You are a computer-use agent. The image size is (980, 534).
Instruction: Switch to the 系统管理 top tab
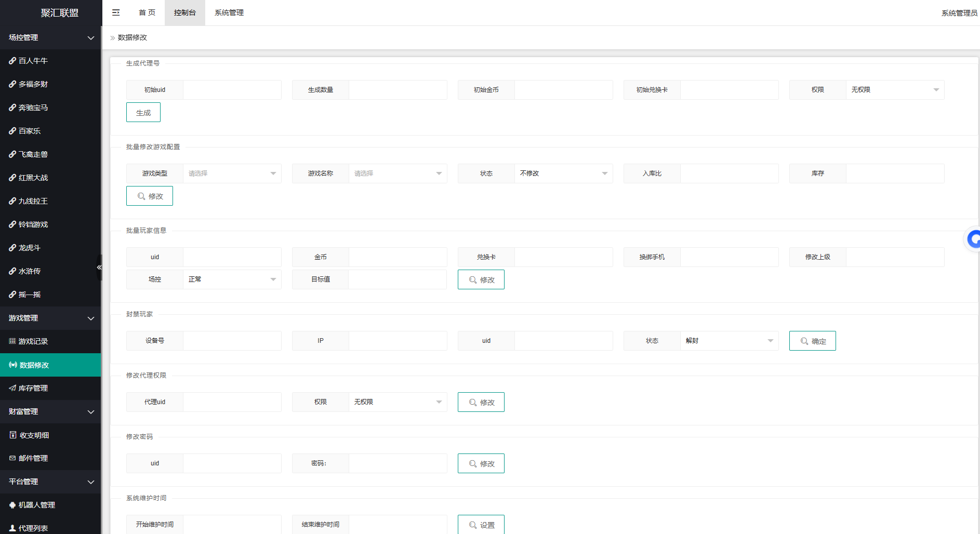pos(229,12)
